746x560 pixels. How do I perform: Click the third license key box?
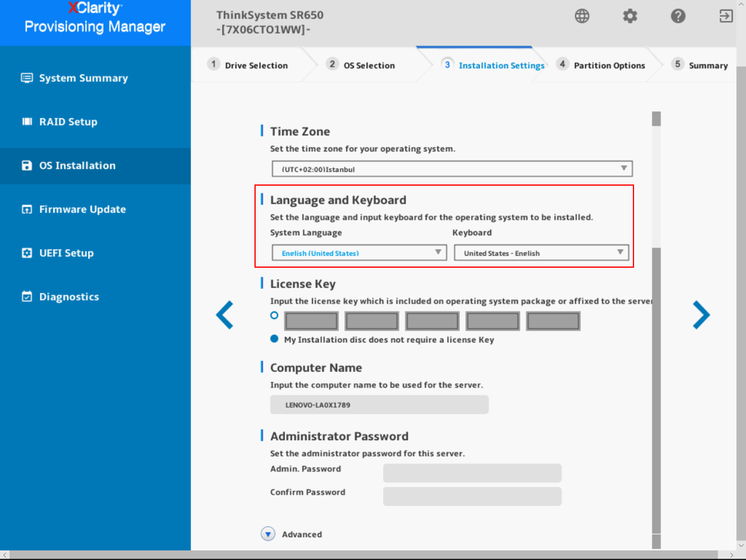tap(432, 321)
